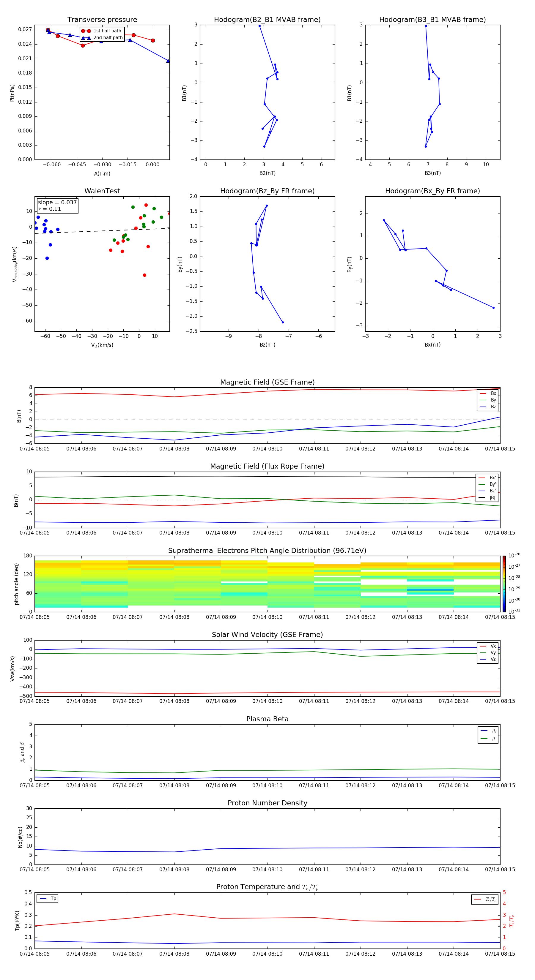Click the Bz' legend entry in Flux Rope panel
535x980 pixels.
point(487,491)
